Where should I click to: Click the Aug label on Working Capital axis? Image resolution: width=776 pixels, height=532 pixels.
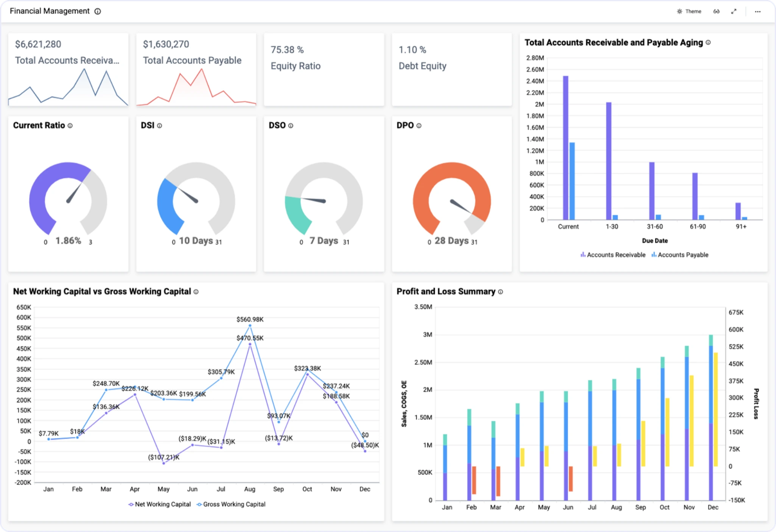250,489
